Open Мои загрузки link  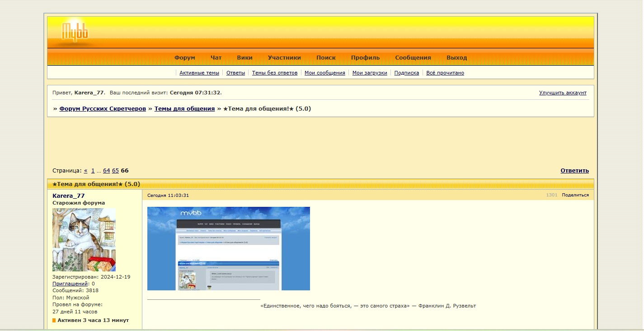pyautogui.click(x=369, y=73)
